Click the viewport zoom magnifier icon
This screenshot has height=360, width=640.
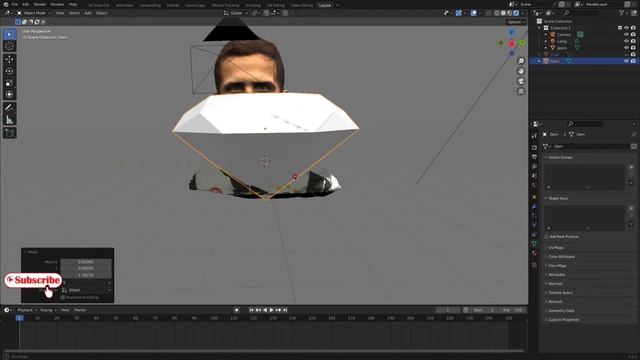click(x=521, y=61)
